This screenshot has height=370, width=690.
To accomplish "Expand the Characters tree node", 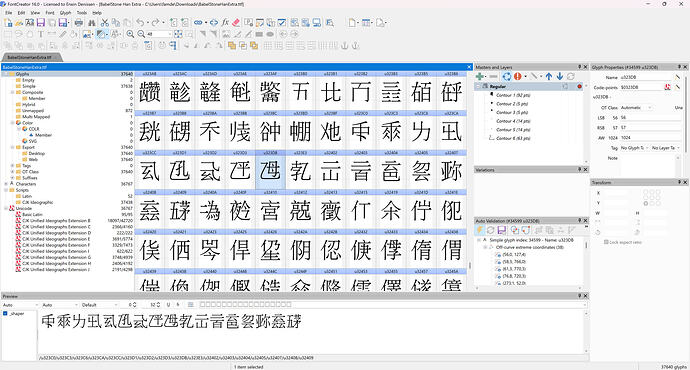I will pos(6,184).
